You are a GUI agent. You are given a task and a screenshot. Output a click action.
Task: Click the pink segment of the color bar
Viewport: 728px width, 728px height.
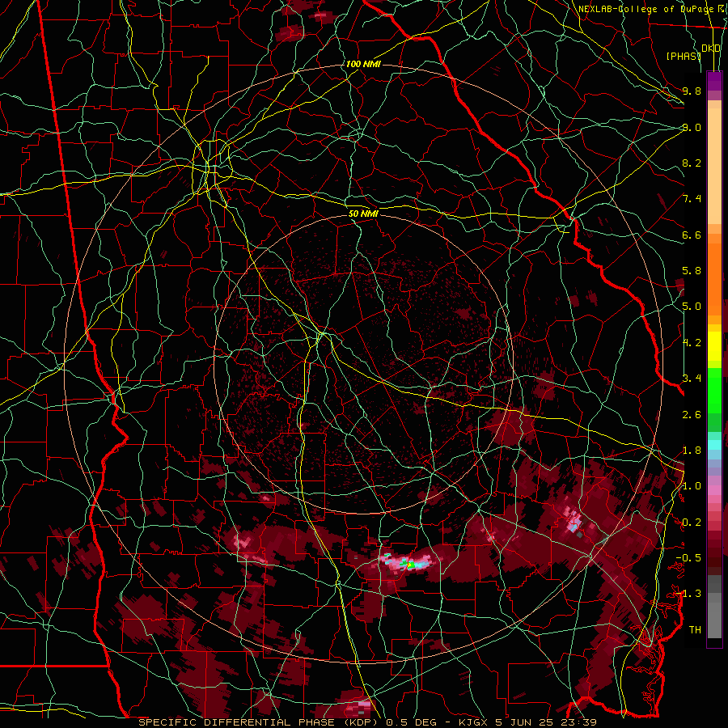(x=714, y=490)
